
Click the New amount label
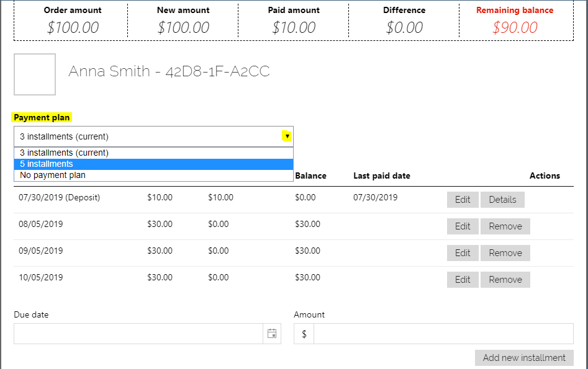click(x=183, y=10)
